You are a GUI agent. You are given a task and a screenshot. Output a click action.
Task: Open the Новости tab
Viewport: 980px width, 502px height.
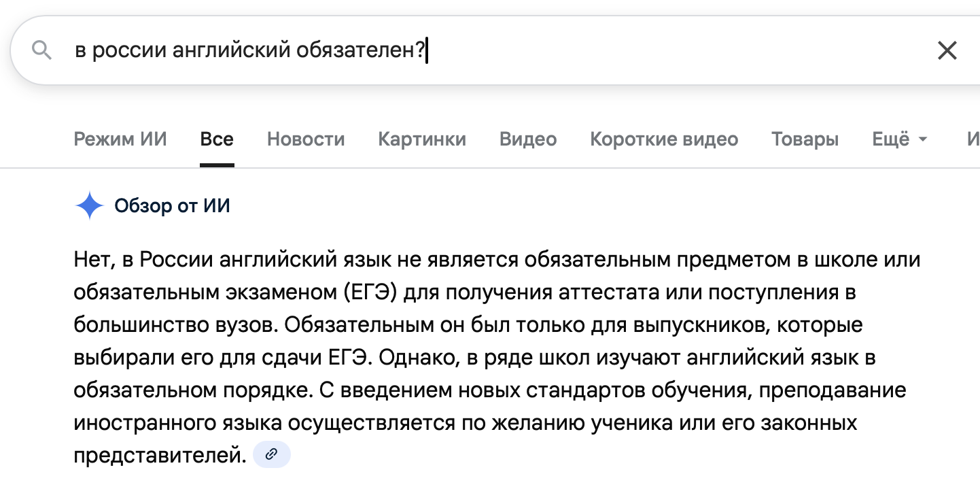click(x=306, y=139)
